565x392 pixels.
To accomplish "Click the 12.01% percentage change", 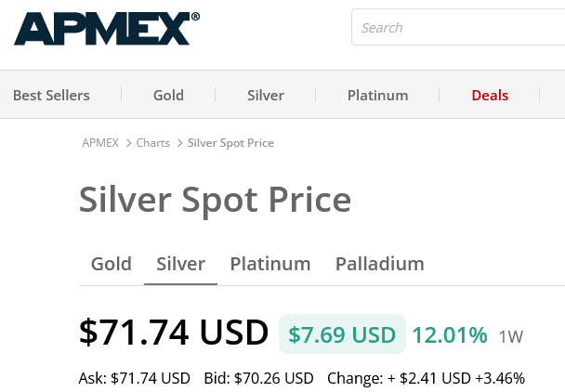I will [450, 334].
